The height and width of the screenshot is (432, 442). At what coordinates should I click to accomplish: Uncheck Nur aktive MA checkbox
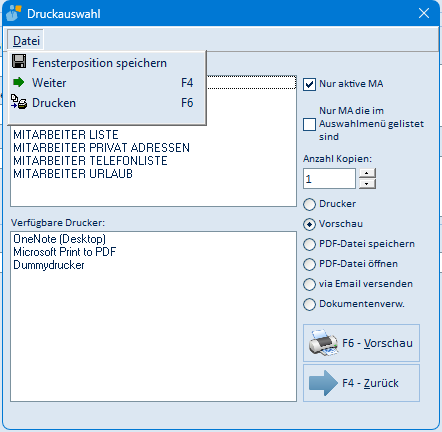(x=309, y=84)
